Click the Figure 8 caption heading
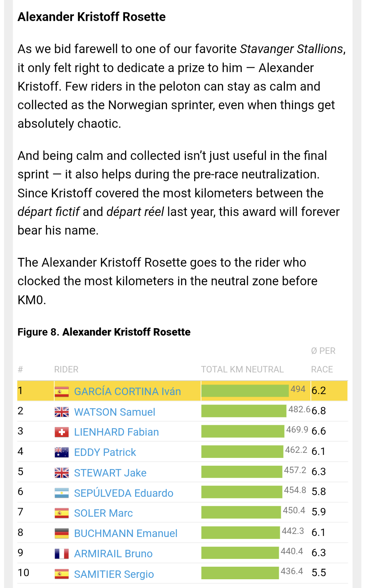This screenshot has height=588, width=365. [104, 332]
